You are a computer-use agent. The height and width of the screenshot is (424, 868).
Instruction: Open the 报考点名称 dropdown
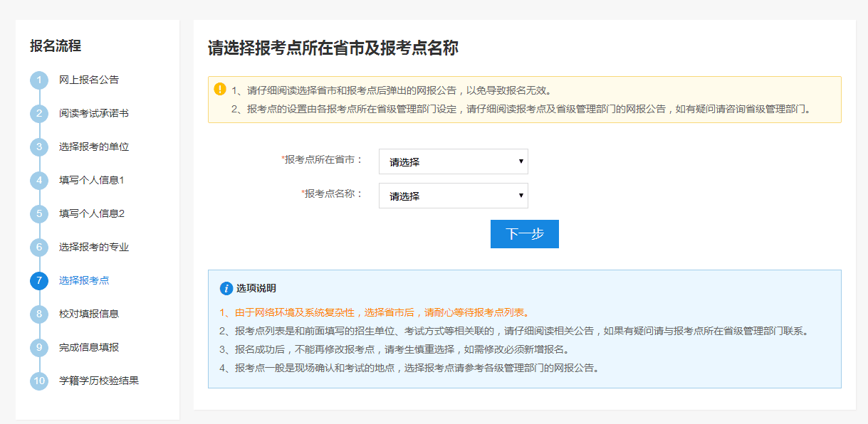click(x=454, y=196)
